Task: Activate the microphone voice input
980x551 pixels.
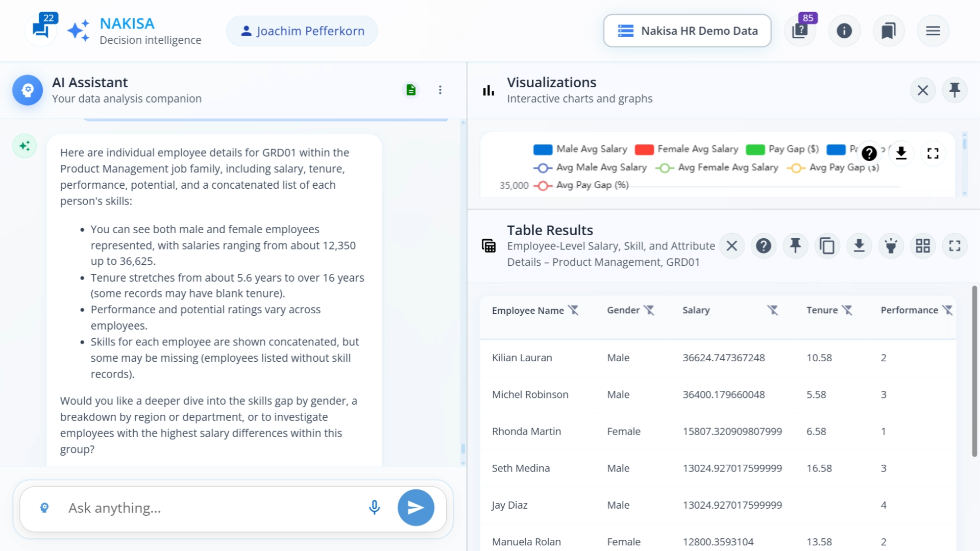Action: pos(375,508)
